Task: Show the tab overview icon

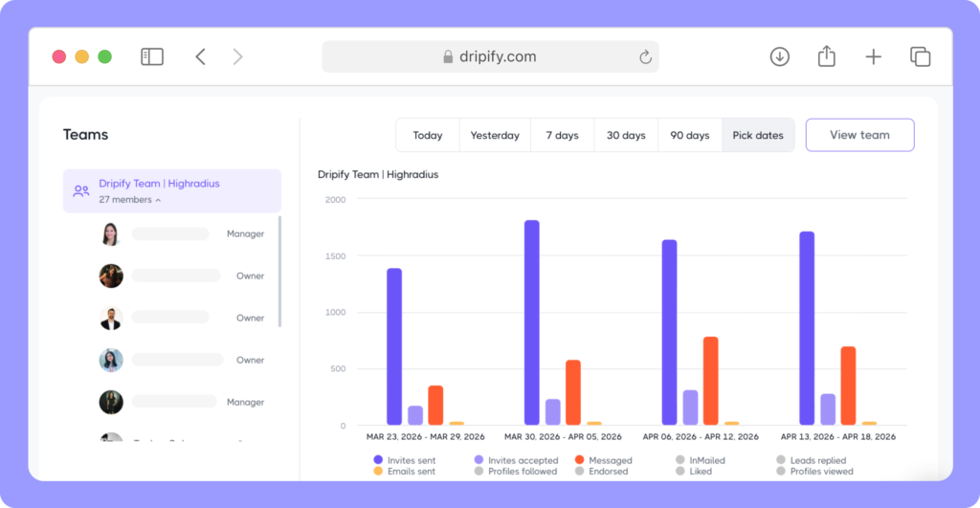Action: (x=920, y=56)
